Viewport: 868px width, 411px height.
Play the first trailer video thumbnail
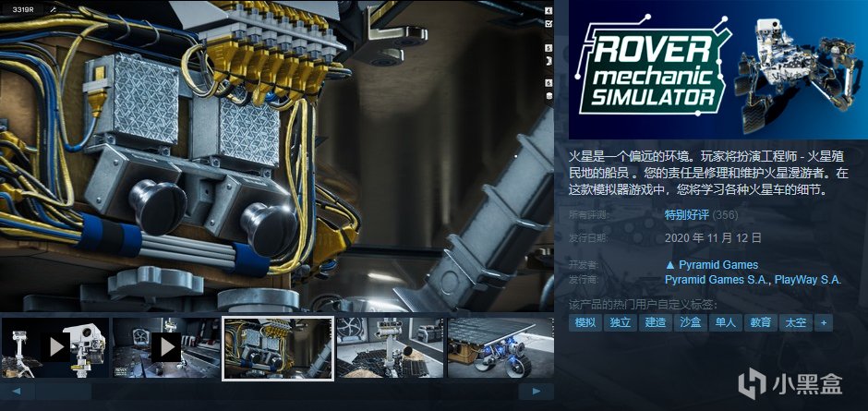[55, 348]
